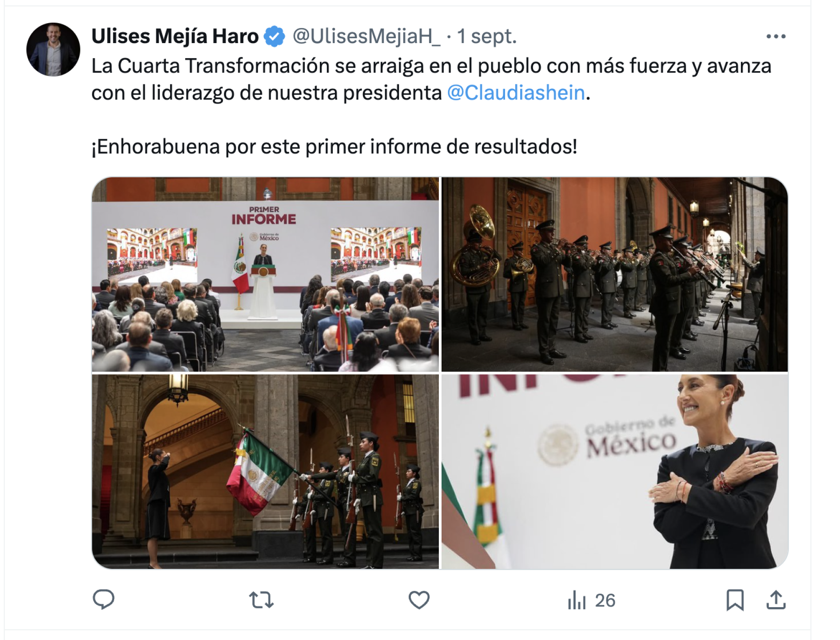Open the three-dot more options menu

click(776, 36)
